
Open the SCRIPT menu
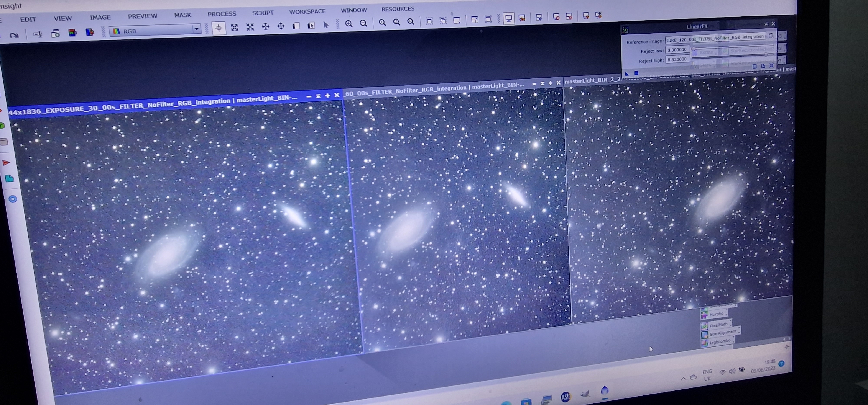tap(263, 12)
